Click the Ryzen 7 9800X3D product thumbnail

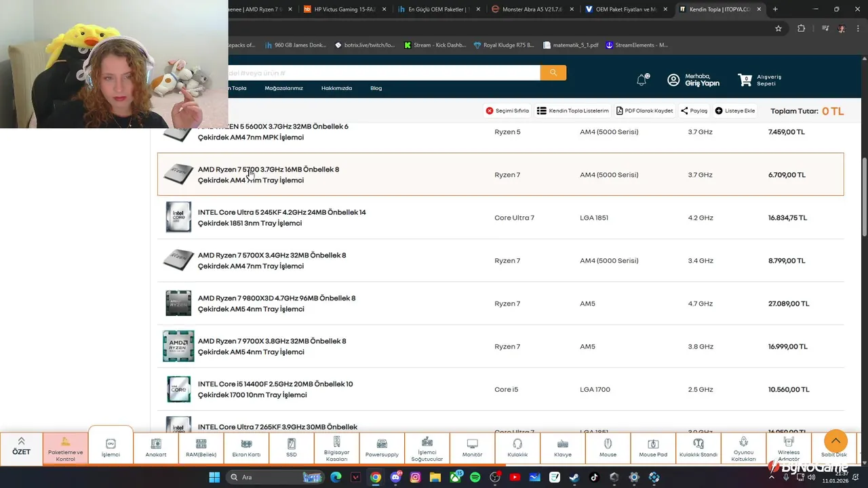(178, 304)
